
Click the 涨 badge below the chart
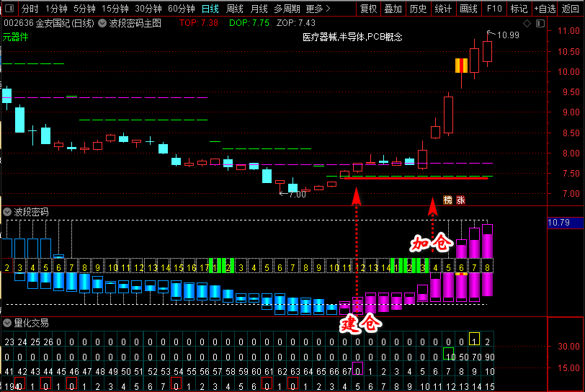pyautogui.click(x=461, y=200)
